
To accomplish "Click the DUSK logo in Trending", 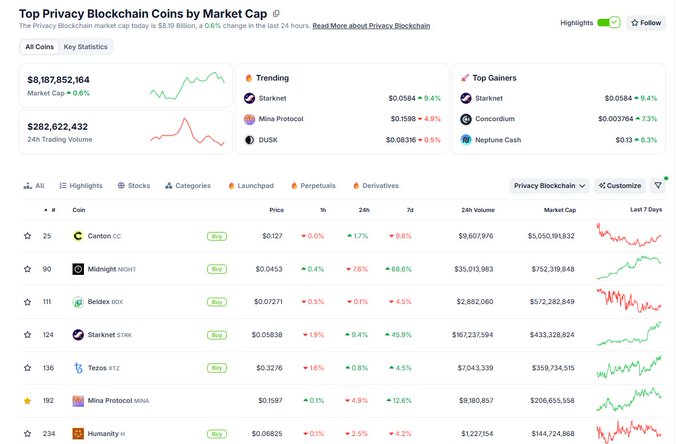I will coord(249,140).
